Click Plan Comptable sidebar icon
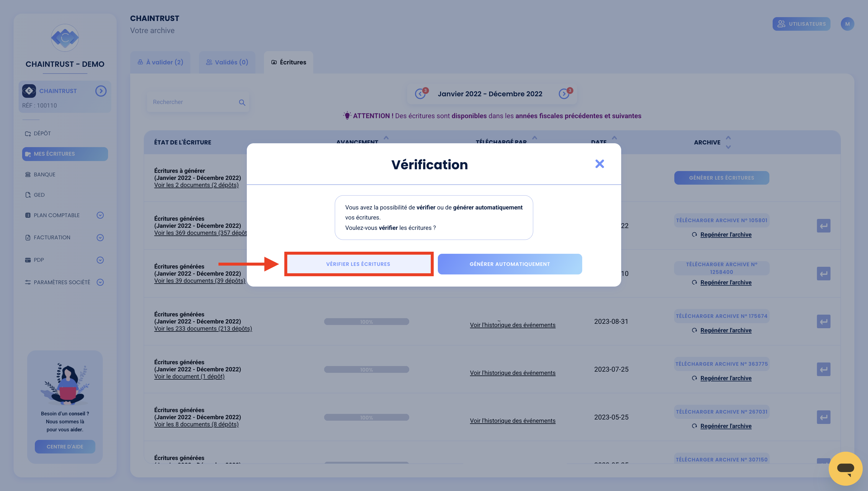Viewport: 868px width, 491px height. pos(28,215)
